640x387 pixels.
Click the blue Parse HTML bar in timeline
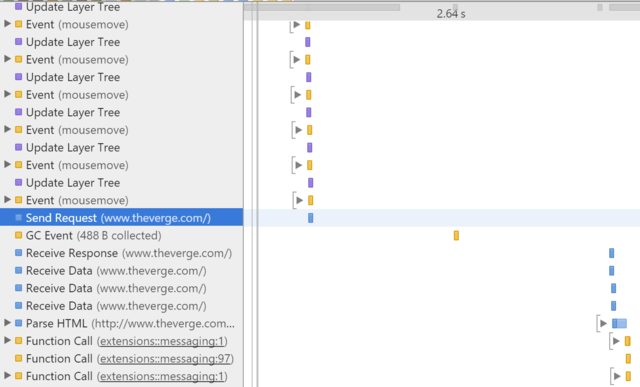619,324
